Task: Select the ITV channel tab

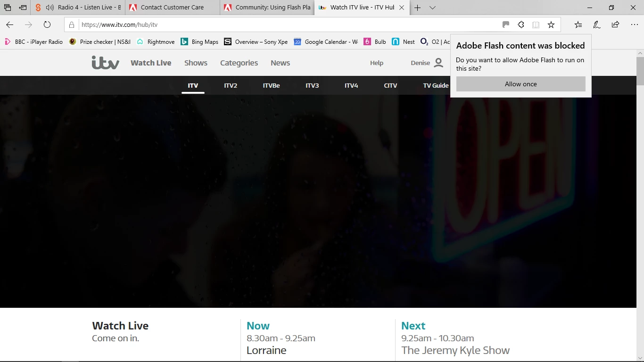Action: pos(193,85)
